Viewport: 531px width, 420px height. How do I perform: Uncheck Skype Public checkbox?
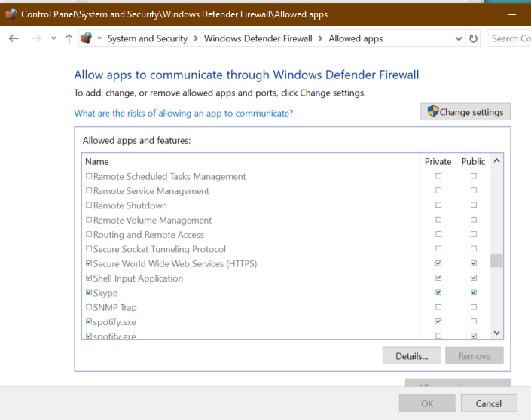pyautogui.click(x=474, y=292)
